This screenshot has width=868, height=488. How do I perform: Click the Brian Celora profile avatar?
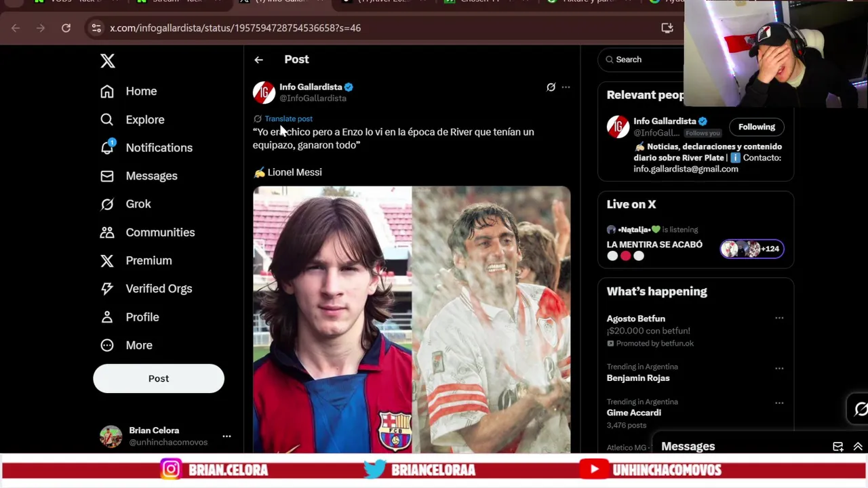click(x=111, y=436)
